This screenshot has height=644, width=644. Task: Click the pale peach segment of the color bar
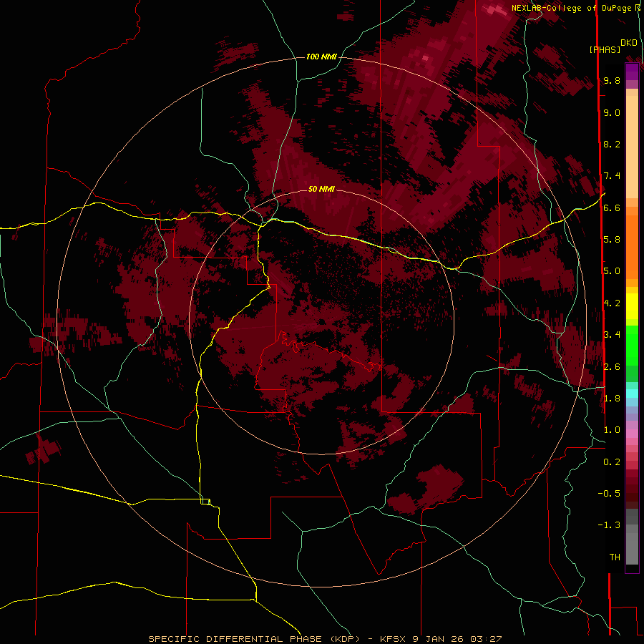tap(632, 147)
